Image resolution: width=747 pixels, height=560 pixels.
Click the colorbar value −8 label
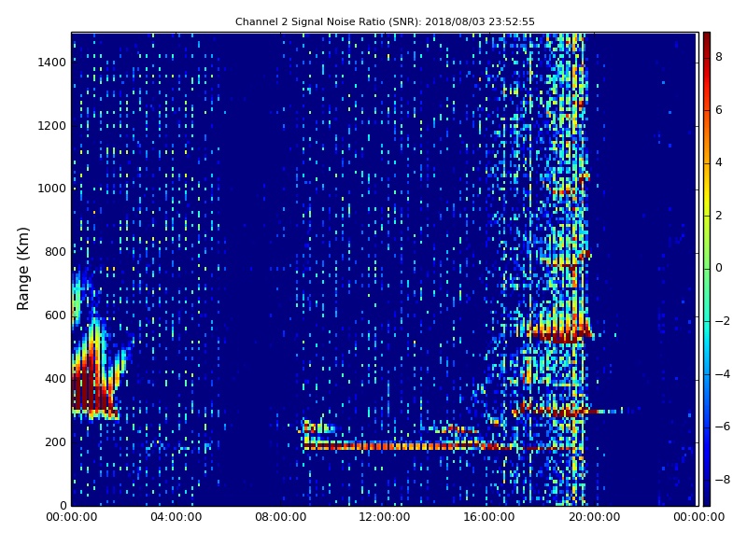[723, 480]
